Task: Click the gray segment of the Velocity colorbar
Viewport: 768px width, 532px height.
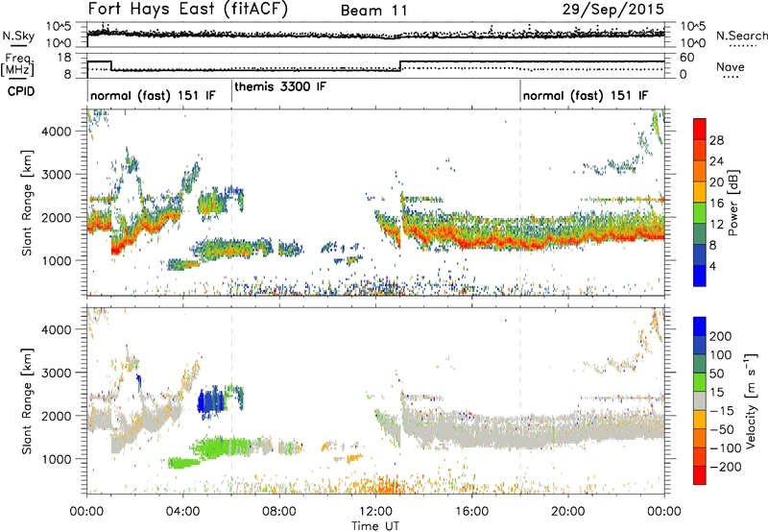Action: (x=700, y=400)
